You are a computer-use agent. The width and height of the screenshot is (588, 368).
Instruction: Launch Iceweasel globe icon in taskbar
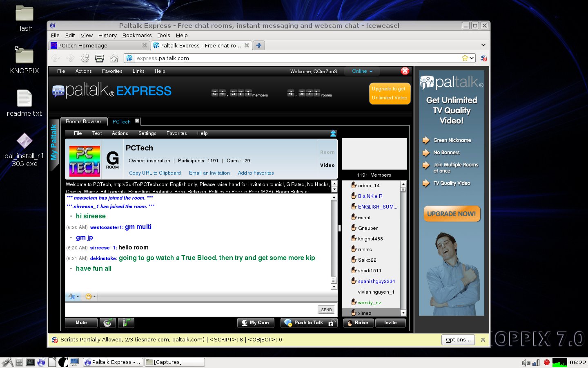(x=41, y=362)
